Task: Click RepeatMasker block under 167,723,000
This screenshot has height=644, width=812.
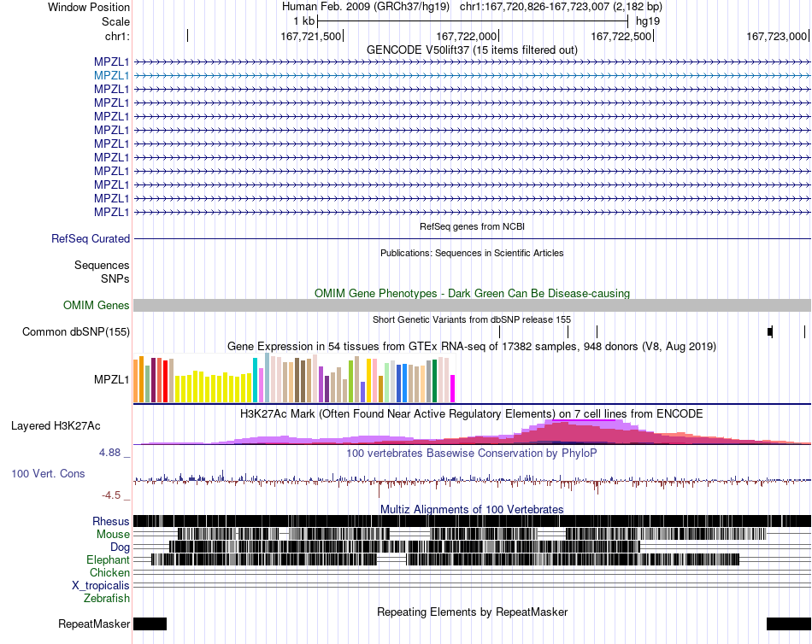Action: coord(789,624)
